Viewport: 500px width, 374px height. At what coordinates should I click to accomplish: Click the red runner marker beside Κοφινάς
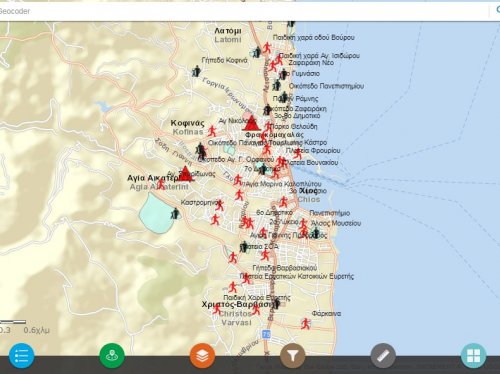212,131
